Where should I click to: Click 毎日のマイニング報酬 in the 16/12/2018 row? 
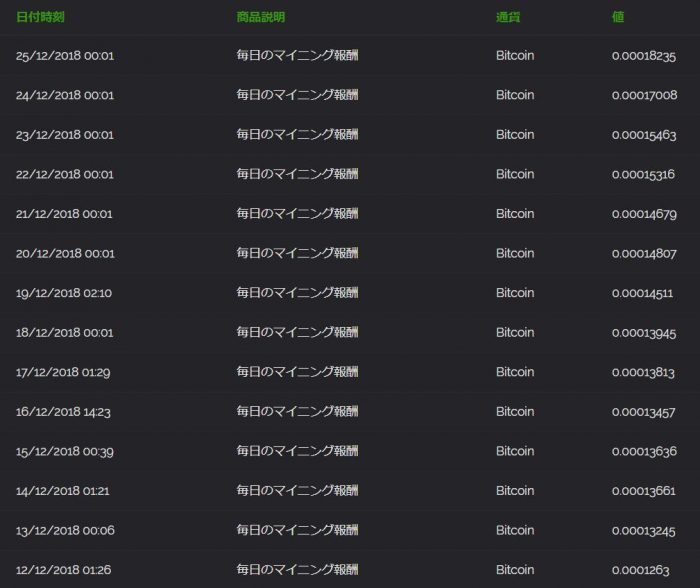pos(297,411)
